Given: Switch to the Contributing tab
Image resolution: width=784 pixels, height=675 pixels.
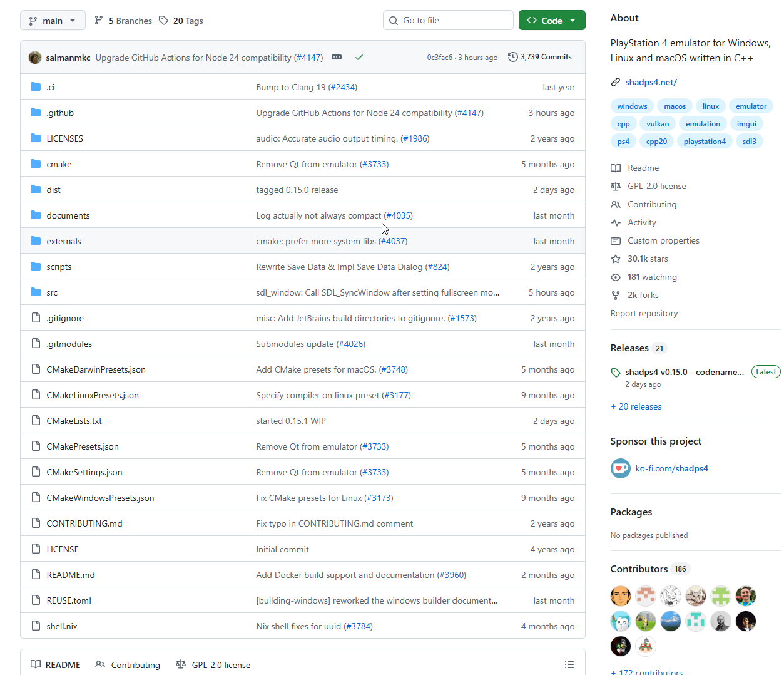Looking at the screenshot, I should pos(128,665).
